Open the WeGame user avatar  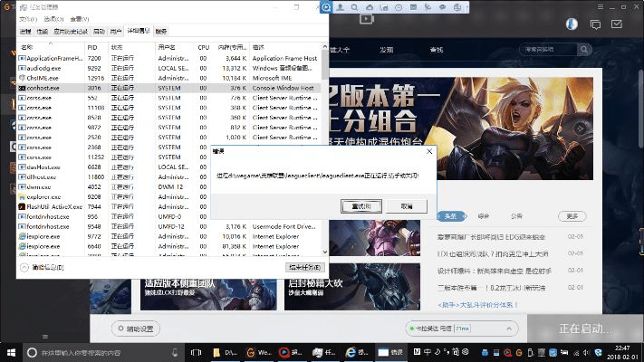pos(572,24)
